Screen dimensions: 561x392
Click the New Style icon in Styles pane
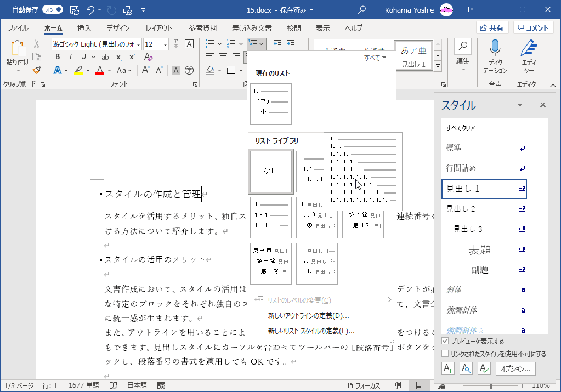448,368
